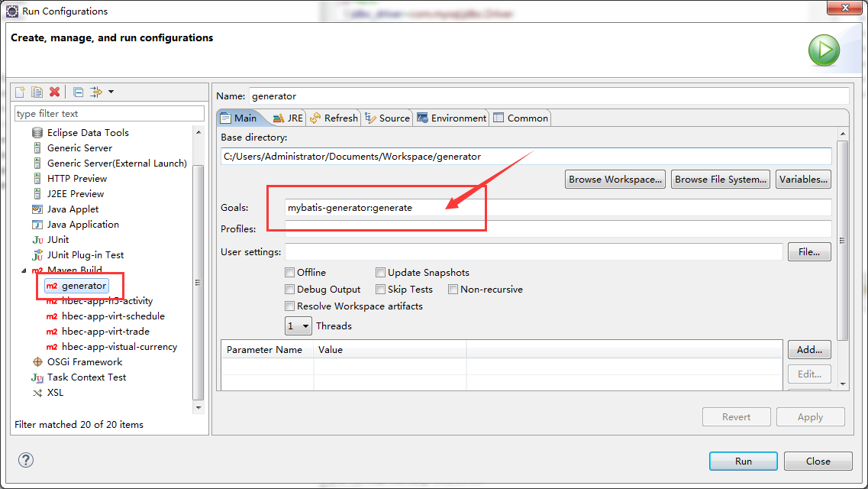Duplicate the selected launch configuration
Viewport: 868px width, 489px height.
(x=37, y=92)
